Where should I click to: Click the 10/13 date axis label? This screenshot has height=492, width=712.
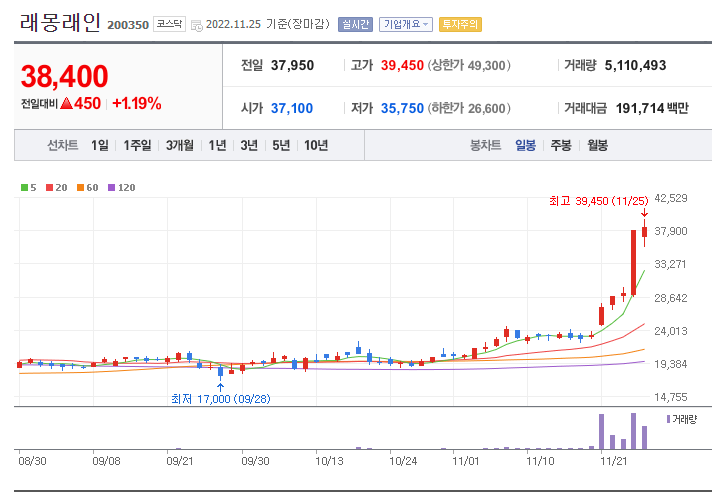[329, 461]
